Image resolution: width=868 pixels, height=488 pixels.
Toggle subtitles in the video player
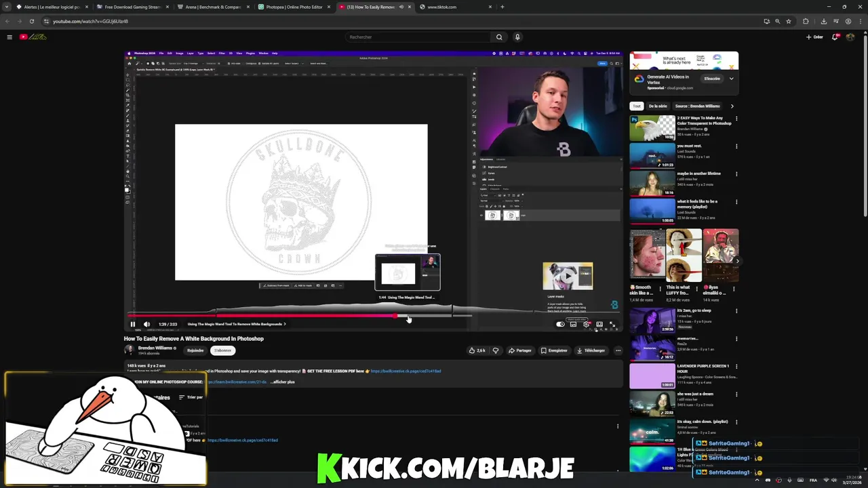pos(573,324)
